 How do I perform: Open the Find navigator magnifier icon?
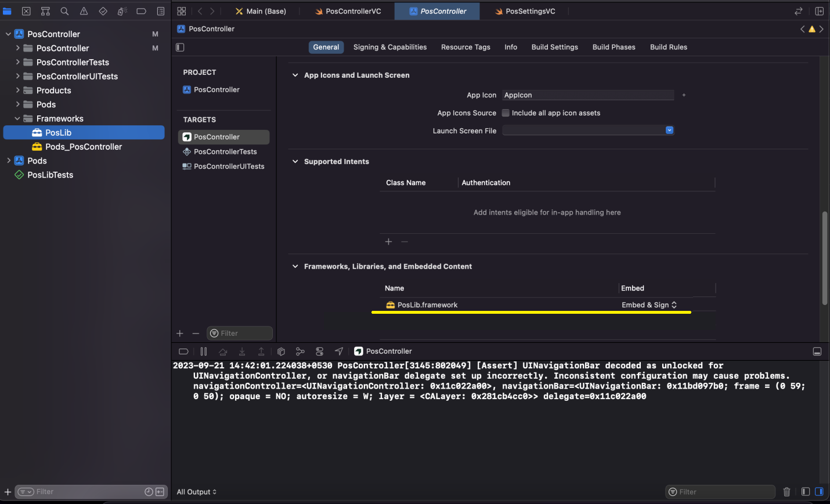pos(64,11)
